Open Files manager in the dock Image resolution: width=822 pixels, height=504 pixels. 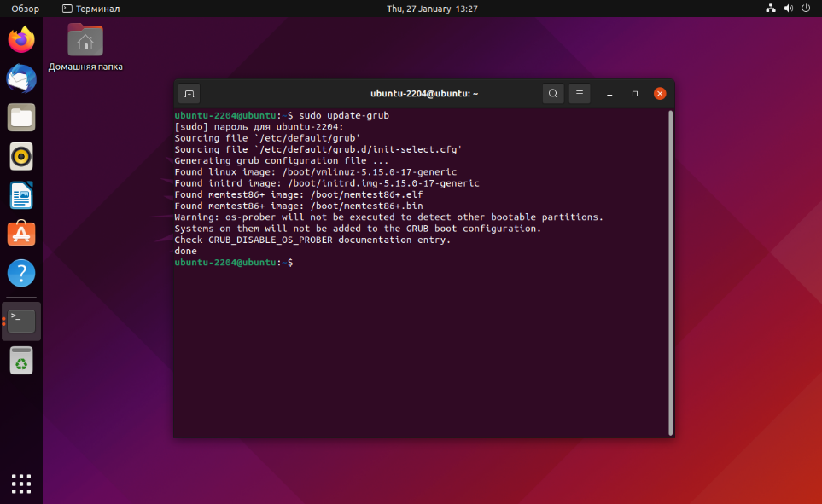21,118
